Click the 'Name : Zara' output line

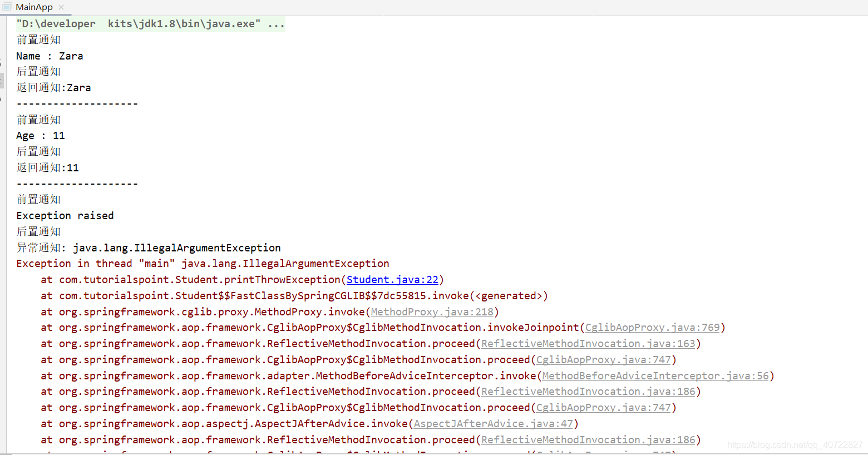(50, 56)
